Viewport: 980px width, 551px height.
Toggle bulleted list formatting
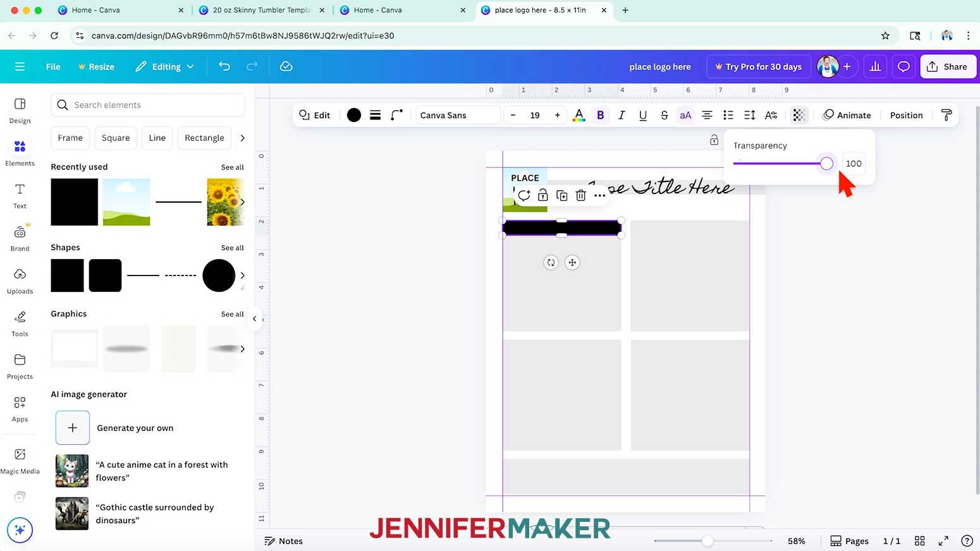[x=728, y=115]
